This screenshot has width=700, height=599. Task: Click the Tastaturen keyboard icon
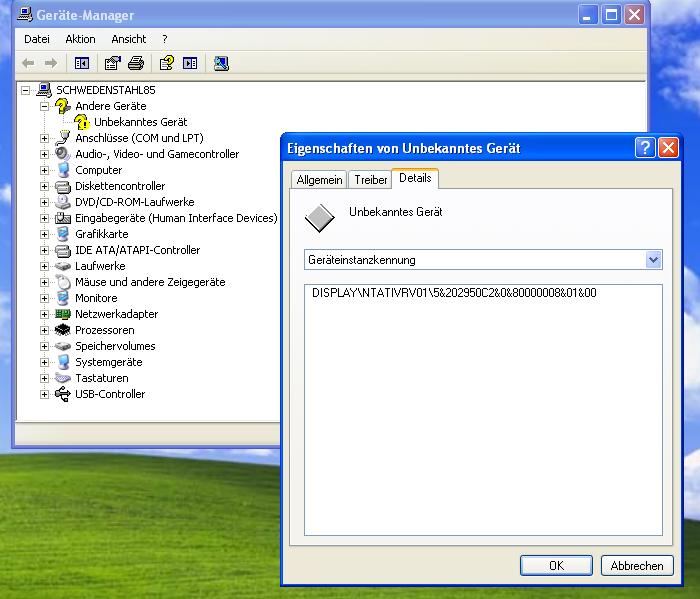click(62, 378)
